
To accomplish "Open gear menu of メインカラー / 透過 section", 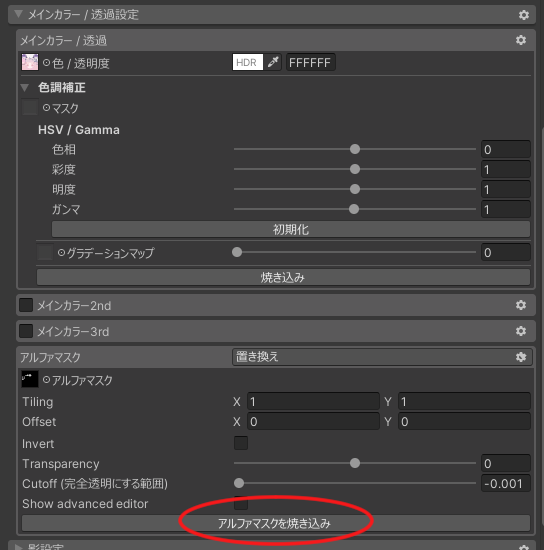I will pos(521,40).
